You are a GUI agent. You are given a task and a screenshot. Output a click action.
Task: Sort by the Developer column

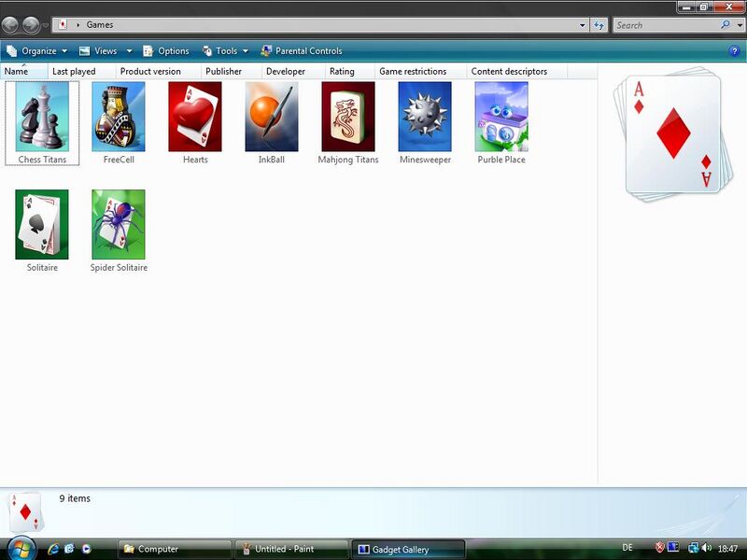(x=293, y=72)
